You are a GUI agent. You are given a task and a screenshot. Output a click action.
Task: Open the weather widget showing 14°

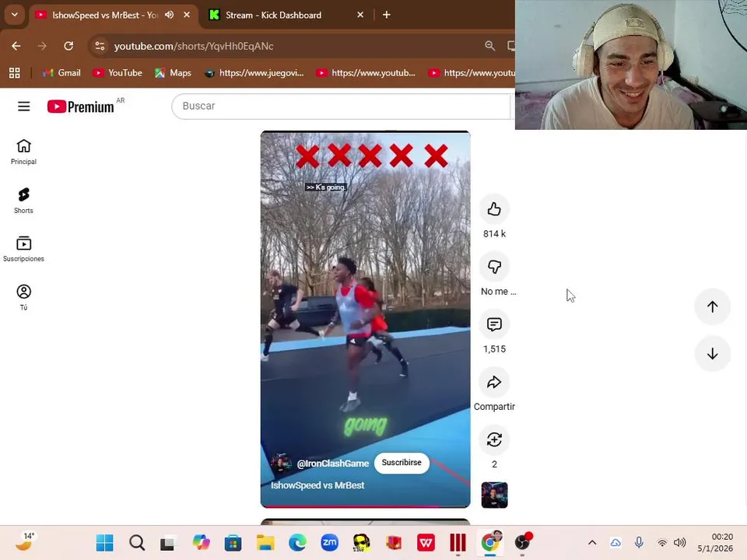pyautogui.click(x=24, y=542)
